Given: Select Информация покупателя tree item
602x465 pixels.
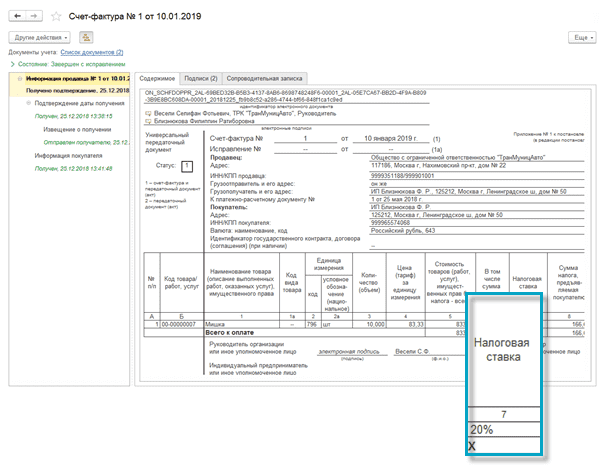Looking at the screenshot, I should (x=68, y=156).
